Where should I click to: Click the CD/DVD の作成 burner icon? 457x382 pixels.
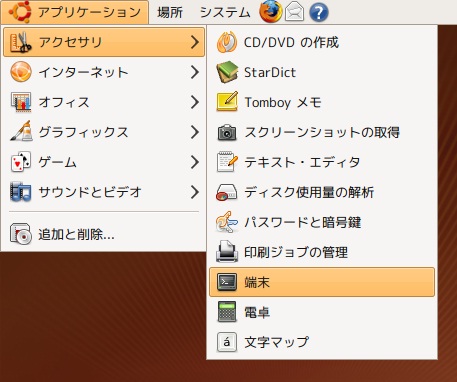tap(227, 42)
